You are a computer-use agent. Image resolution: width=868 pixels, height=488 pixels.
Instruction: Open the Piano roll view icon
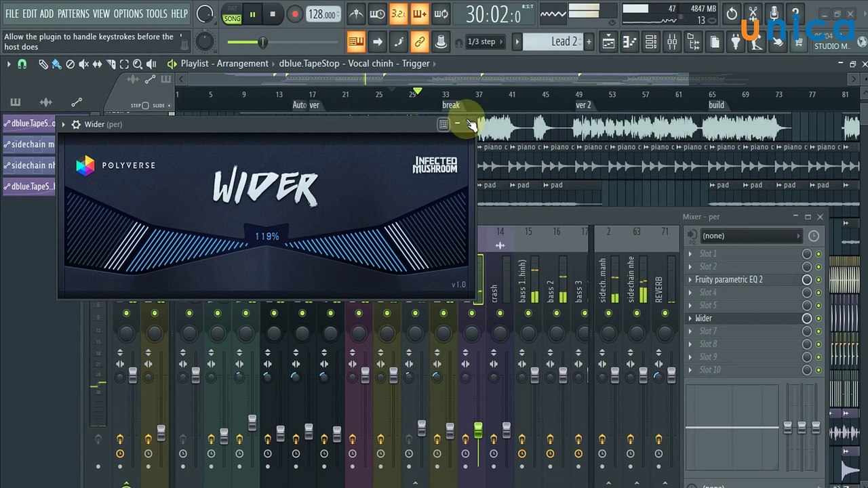pyautogui.click(x=629, y=43)
